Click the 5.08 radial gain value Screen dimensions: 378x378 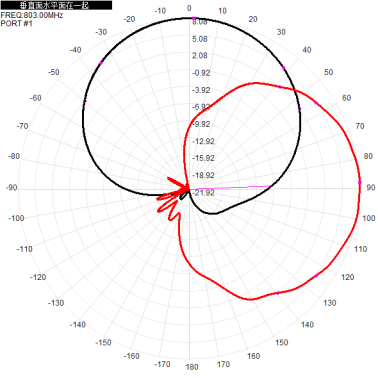(200, 39)
